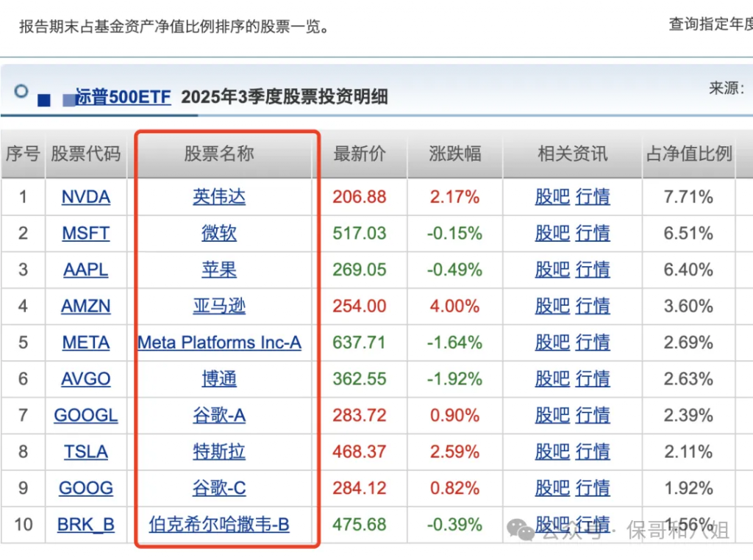753x560 pixels.
Task: Open the AVGO stock code link
Action: pos(86,379)
